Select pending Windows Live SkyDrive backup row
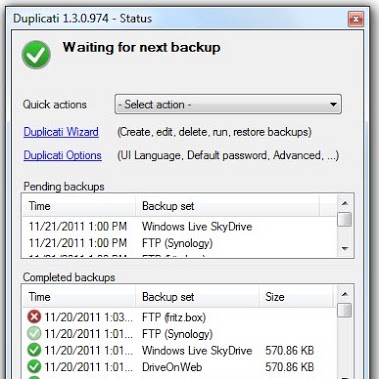Screen dimensions: 379x379 click(179, 227)
